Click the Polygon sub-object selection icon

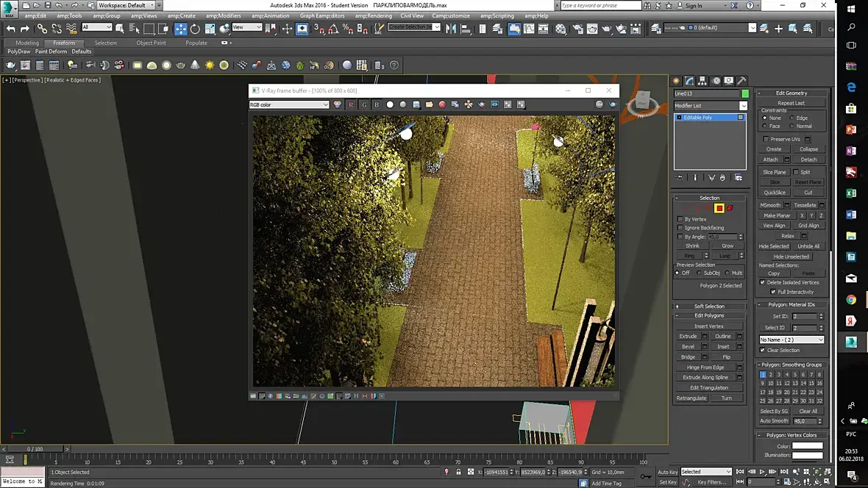point(719,208)
